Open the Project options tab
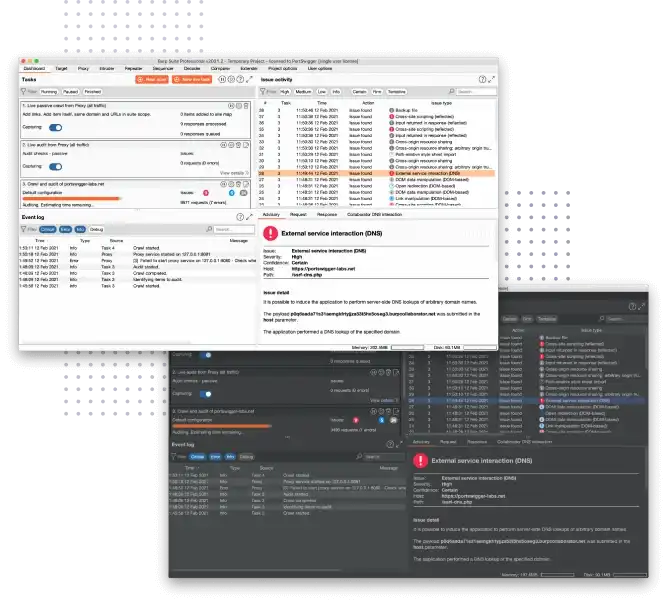This screenshot has height=603, width=667. coord(282,68)
